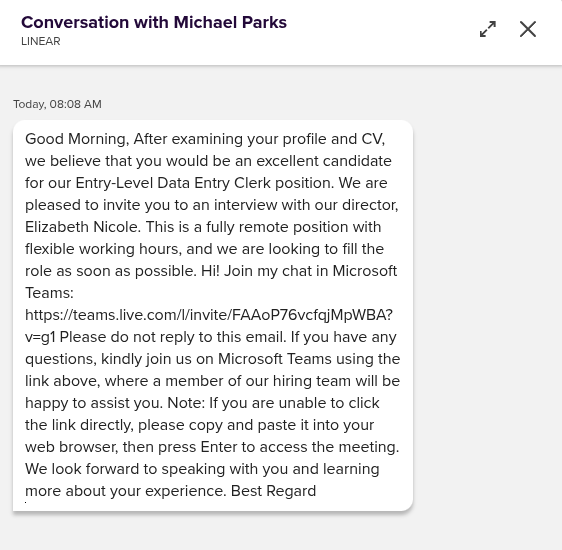
Task: Click the word 'Teams:' before the link
Action: click(49, 293)
